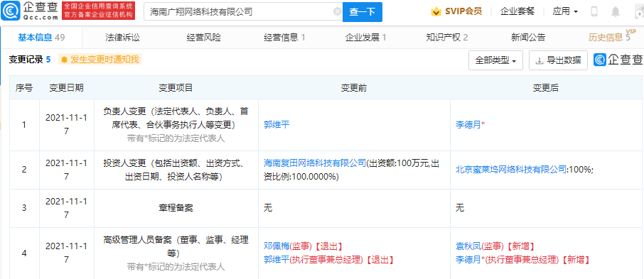Image resolution: width=644 pixels, height=279 pixels.
Task: Switch to 新闻公告 tab
Action: tap(528, 38)
